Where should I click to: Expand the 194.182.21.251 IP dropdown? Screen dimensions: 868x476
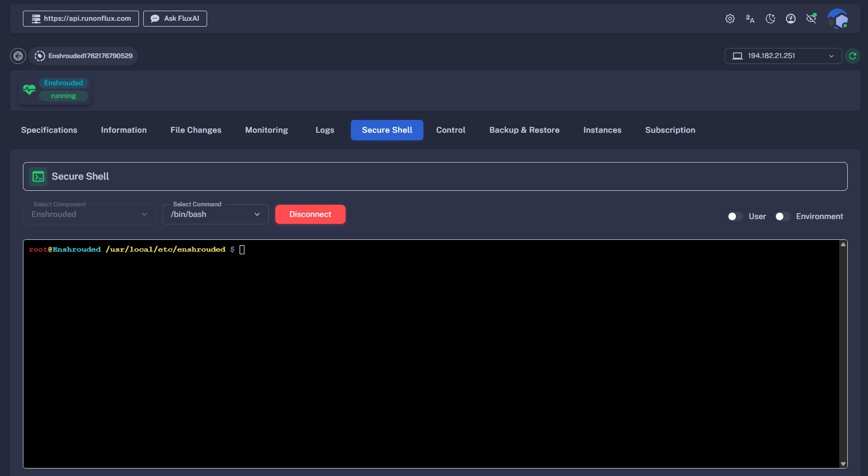click(783, 56)
